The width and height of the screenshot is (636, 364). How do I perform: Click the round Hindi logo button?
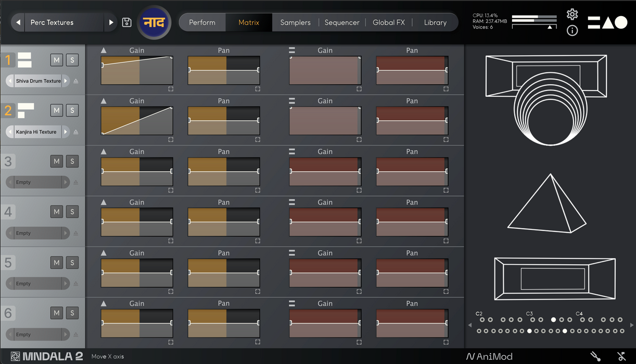[x=154, y=22]
